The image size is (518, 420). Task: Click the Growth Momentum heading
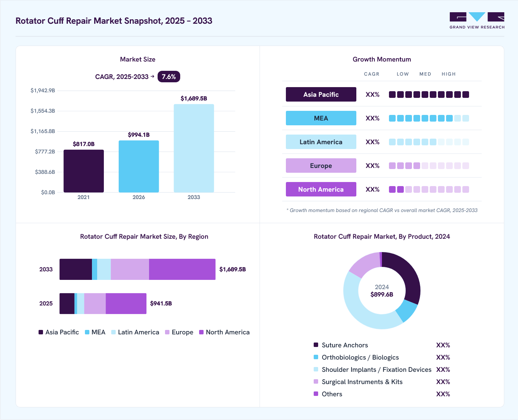point(382,59)
